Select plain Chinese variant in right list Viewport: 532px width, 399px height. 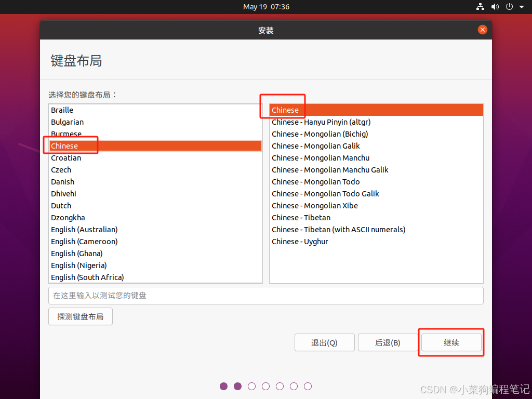click(376, 110)
